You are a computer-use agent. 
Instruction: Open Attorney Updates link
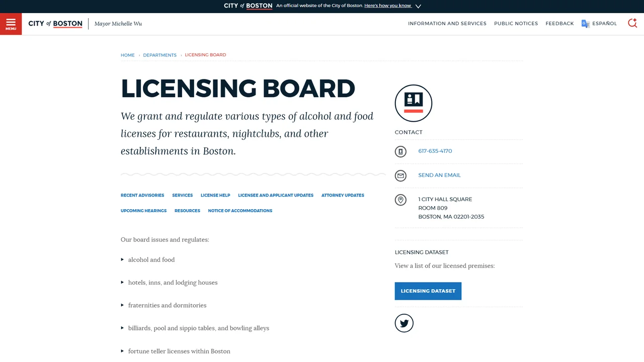343,196
